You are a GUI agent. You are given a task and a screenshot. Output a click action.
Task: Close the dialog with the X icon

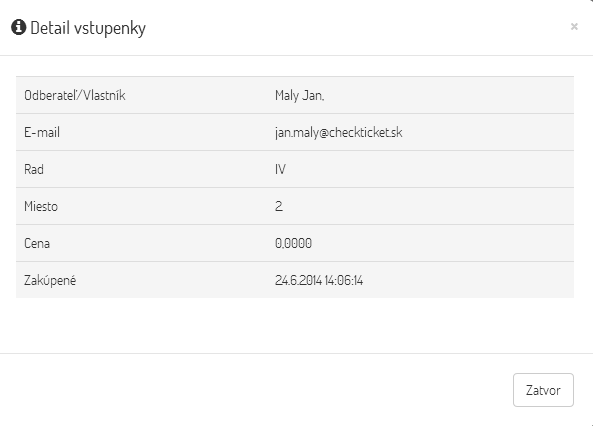coord(574,26)
